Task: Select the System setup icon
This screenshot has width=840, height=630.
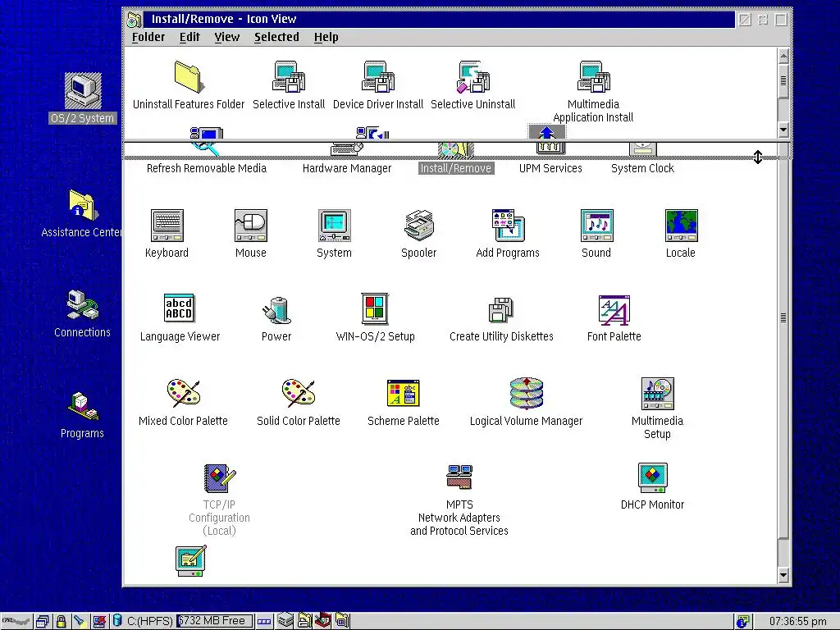Action: [335, 225]
